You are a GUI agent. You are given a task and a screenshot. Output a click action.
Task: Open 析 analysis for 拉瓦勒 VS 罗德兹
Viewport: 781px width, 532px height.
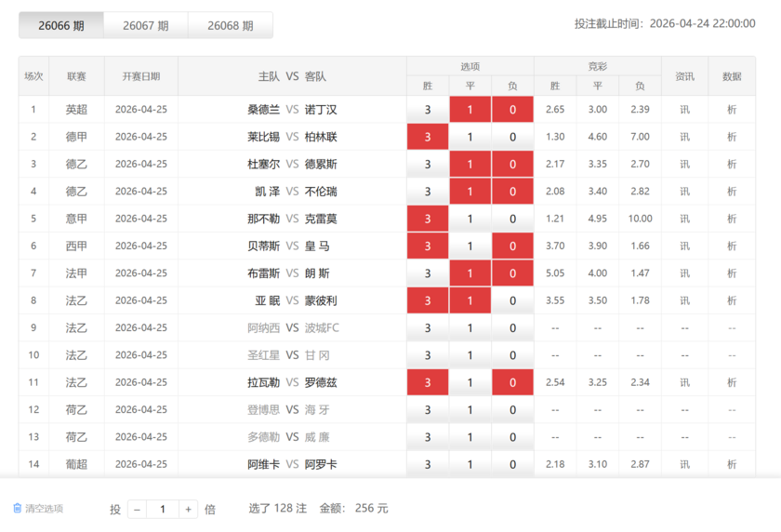(732, 382)
